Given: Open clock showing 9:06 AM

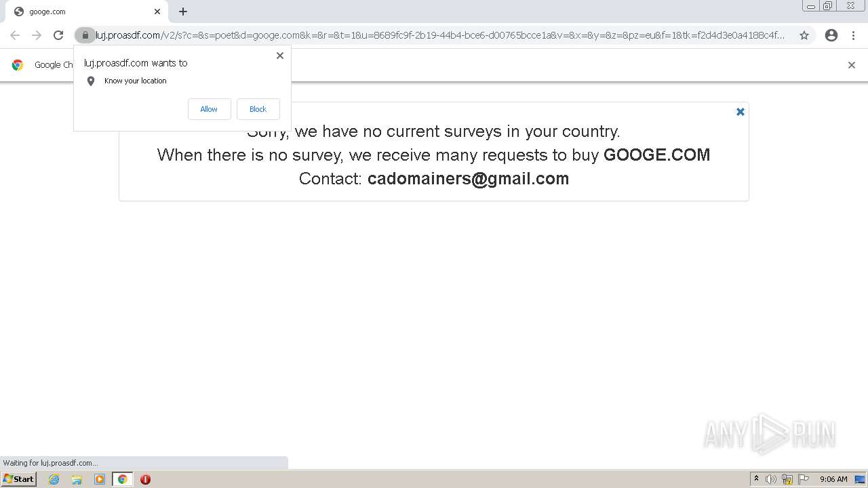Looking at the screenshot, I should pos(833,479).
